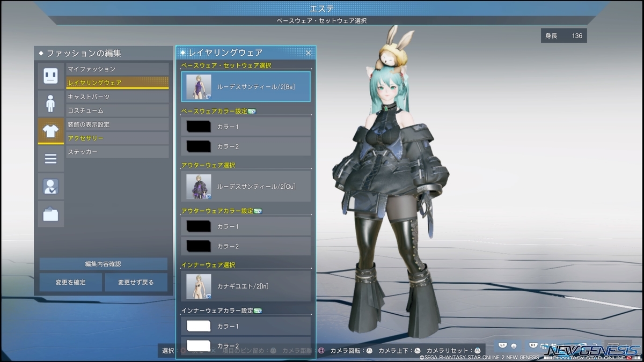
Task: Click カメラ上下 control hint
Action: tap(399, 351)
